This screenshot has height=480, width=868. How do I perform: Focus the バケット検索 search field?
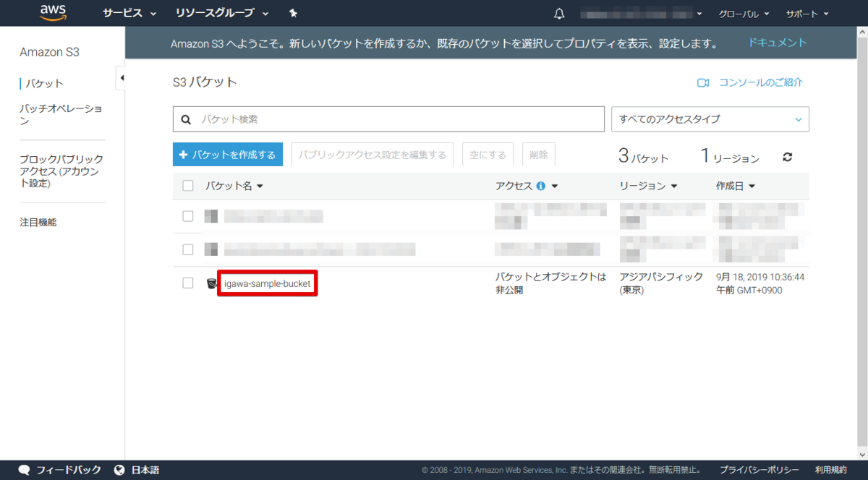click(388, 119)
